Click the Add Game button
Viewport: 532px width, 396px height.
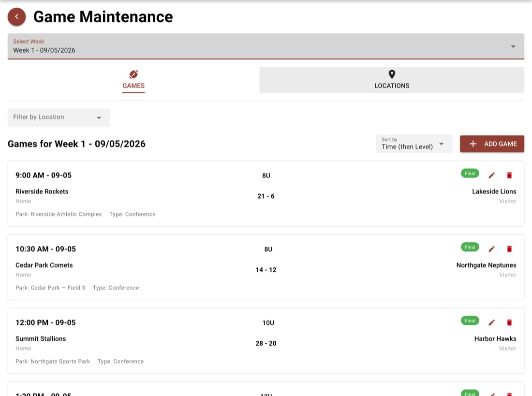[x=492, y=144]
